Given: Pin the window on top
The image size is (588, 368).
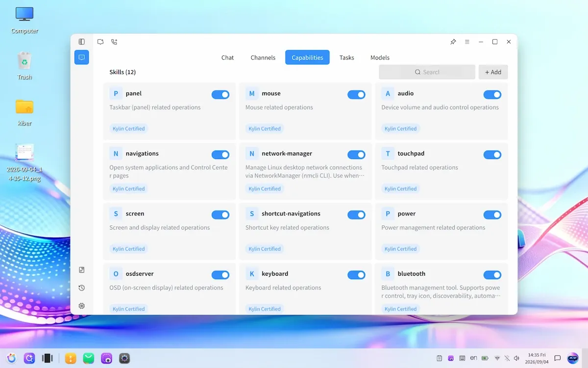Looking at the screenshot, I should 453,42.
